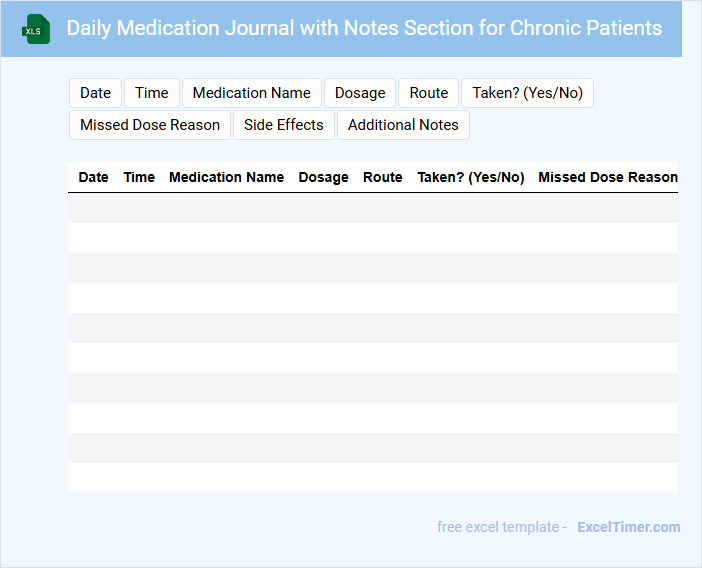
Task: Open the ExcelTimer.com link
Action: [x=628, y=527]
